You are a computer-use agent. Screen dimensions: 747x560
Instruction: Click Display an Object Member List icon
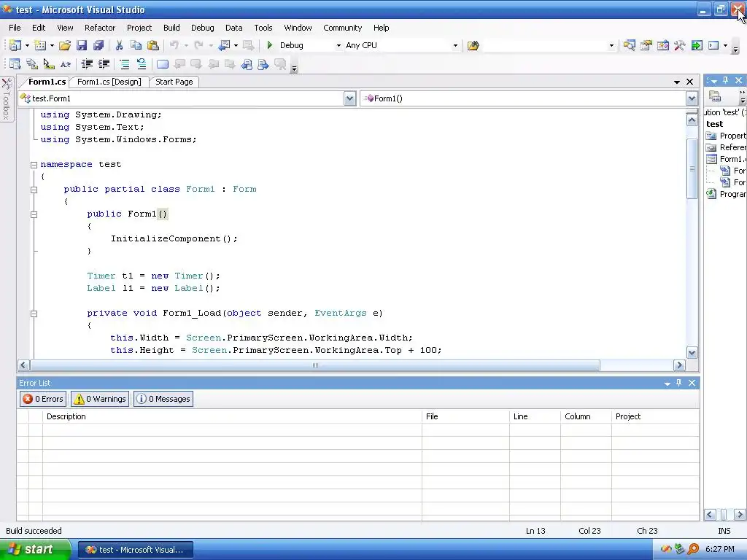(15, 64)
